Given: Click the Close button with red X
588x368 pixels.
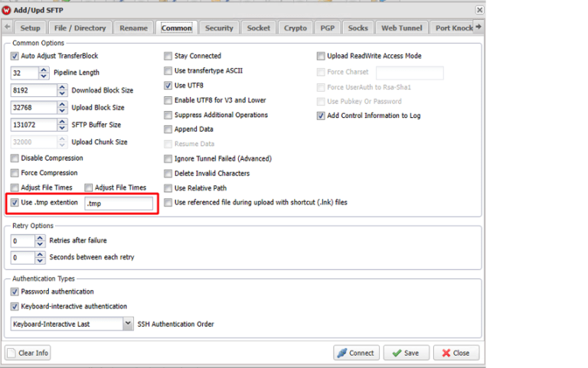Looking at the screenshot, I should [456, 353].
